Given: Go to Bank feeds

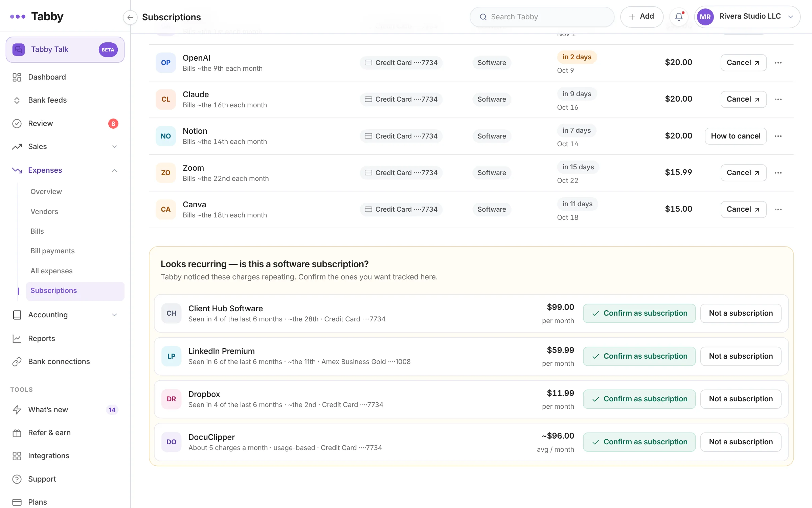Looking at the screenshot, I should [65, 100].
